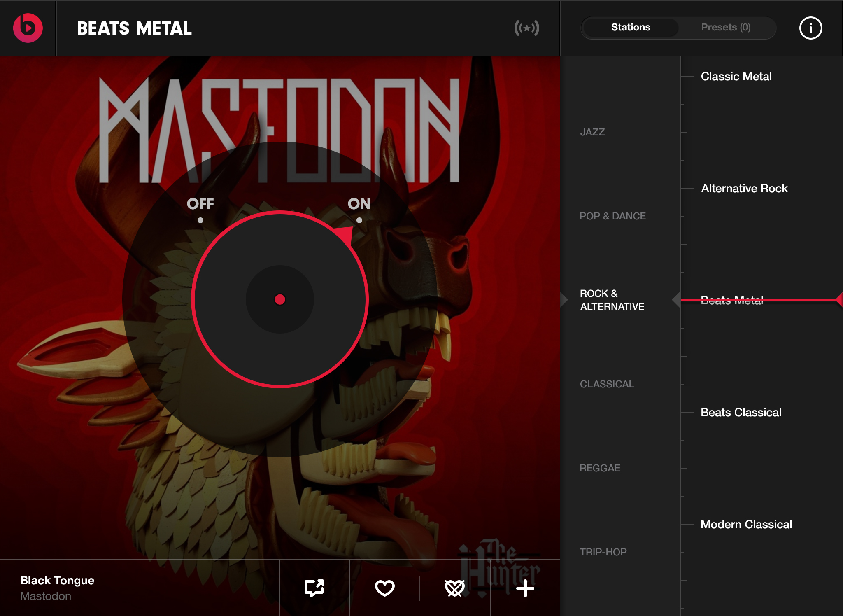Click the Beats logo icon
This screenshot has height=616, width=843.
pyautogui.click(x=28, y=28)
